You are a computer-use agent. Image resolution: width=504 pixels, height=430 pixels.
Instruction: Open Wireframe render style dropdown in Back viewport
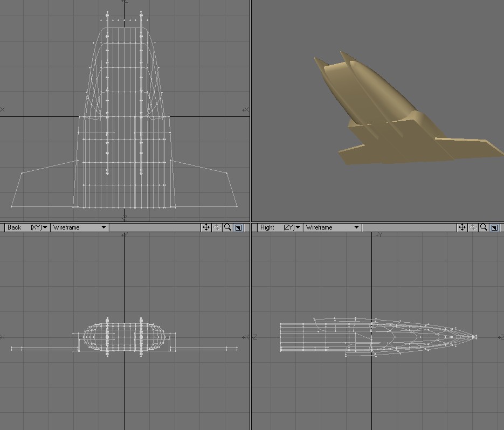click(79, 227)
